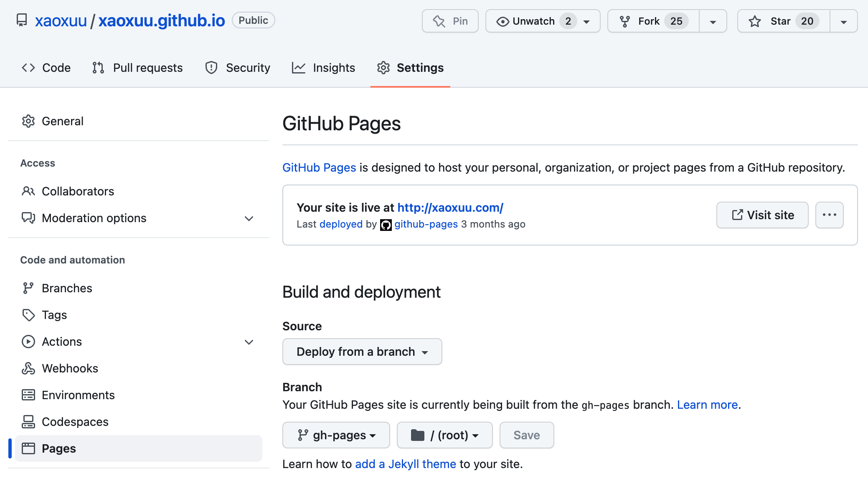This screenshot has width=868, height=481.
Task: Click the Codespaces icon
Action: (28, 422)
